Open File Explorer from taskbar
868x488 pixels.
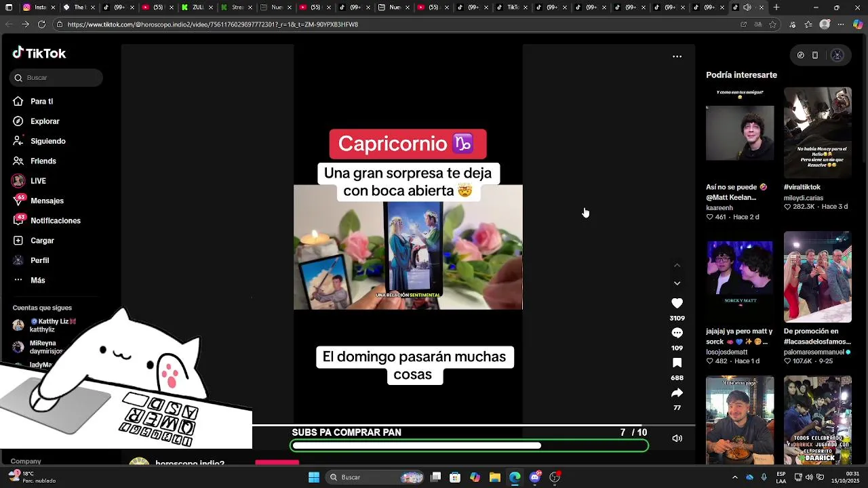[x=495, y=477]
